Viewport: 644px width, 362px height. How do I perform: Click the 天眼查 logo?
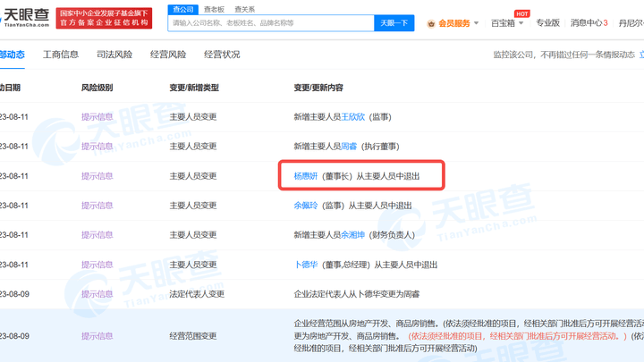25,17
